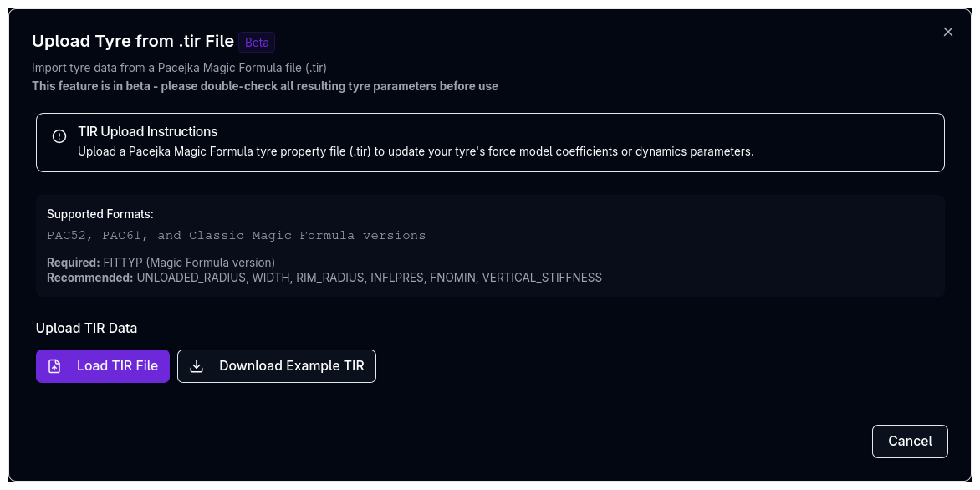Click the info circle icon beside TIR Upload Instructions
The height and width of the screenshot is (490, 980).
click(x=58, y=136)
